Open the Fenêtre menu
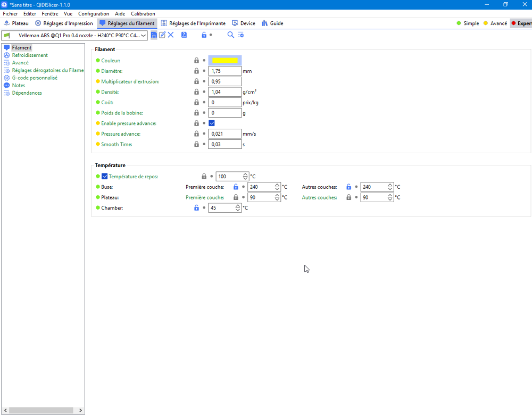This screenshot has width=532, height=416. 50,14
